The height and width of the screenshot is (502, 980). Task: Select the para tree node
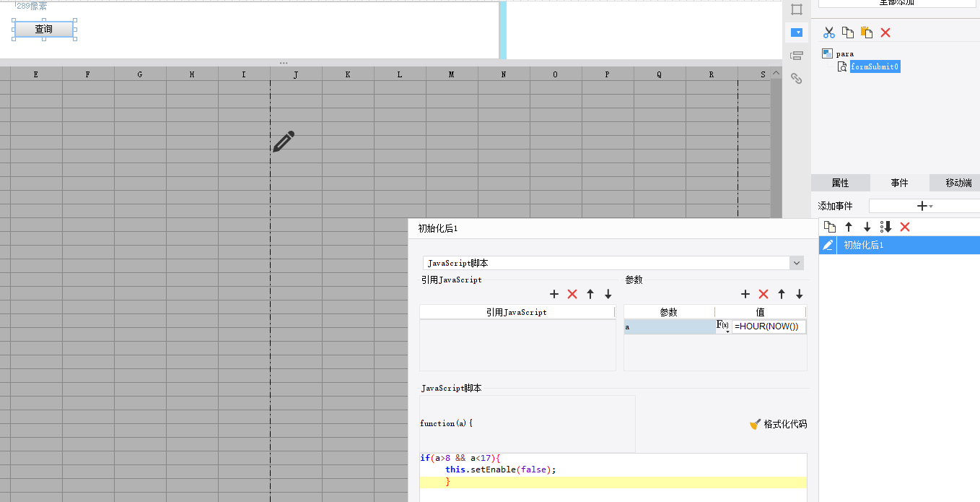845,53
